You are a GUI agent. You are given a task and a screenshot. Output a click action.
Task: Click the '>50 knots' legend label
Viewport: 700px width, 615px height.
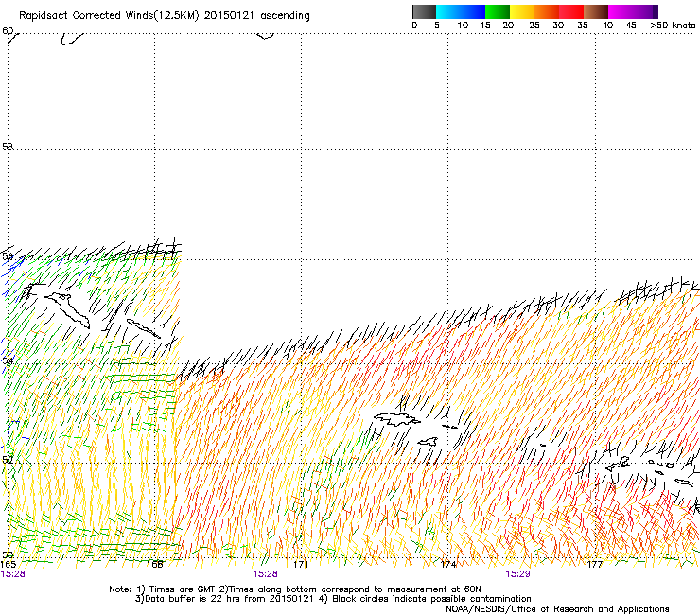[673, 26]
